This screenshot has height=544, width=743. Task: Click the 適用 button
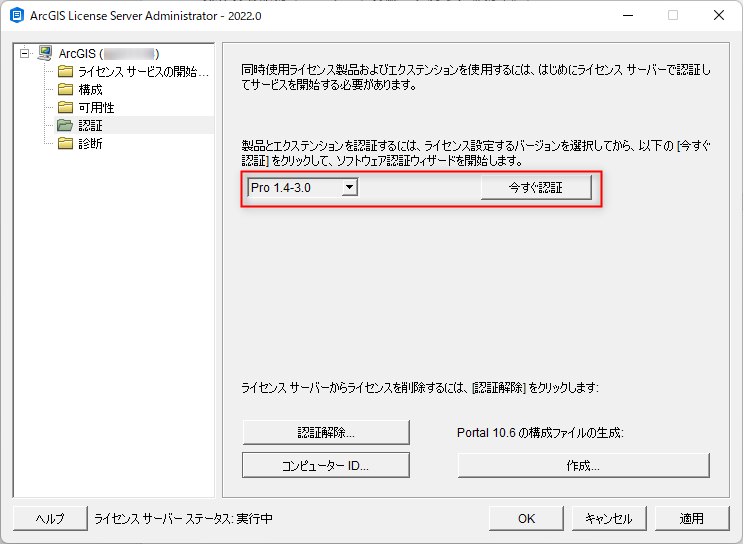point(692,518)
